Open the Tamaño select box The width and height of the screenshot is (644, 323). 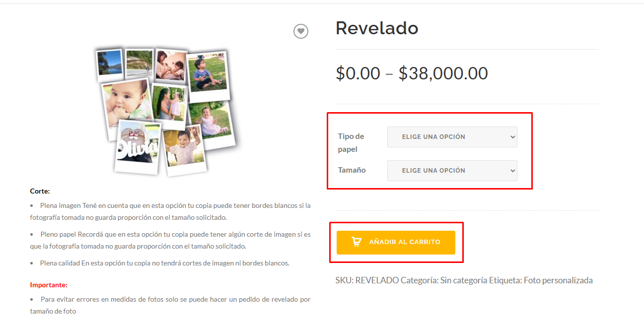452,171
